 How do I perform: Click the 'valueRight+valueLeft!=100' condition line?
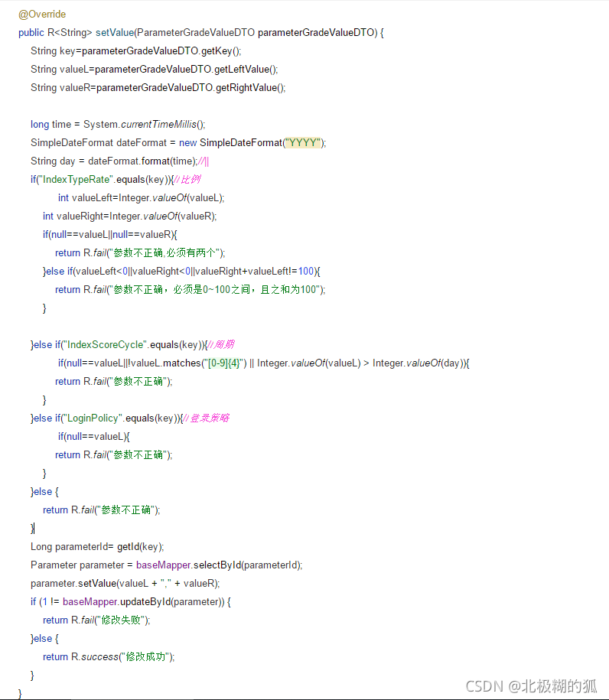click(x=181, y=272)
